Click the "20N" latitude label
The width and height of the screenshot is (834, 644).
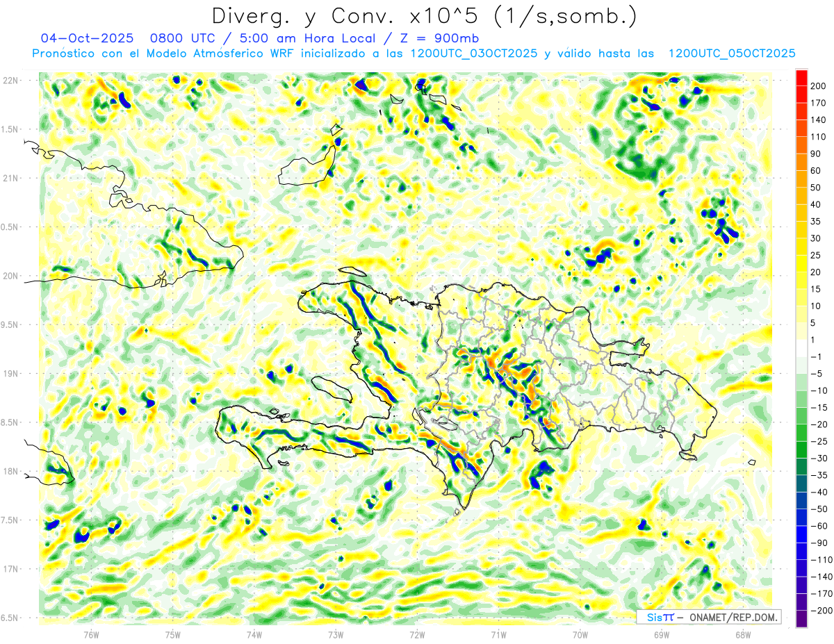pyautogui.click(x=10, y=276)
